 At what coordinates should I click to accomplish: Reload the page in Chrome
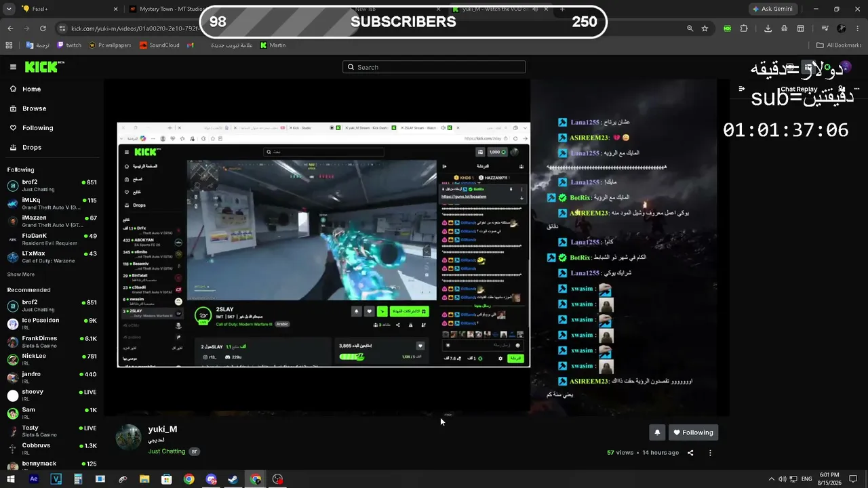click(43, 28)
